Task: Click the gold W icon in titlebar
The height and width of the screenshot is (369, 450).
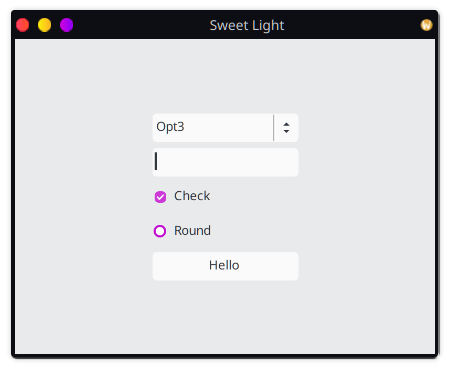Action: click(426, 25)
